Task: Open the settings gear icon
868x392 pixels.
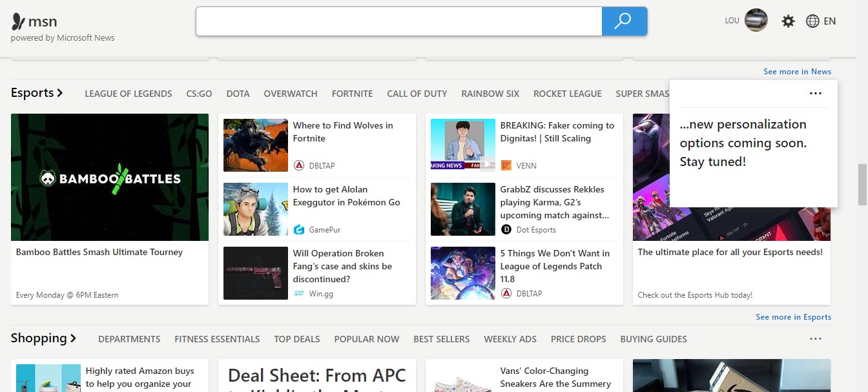Action: tap(788, 21)
